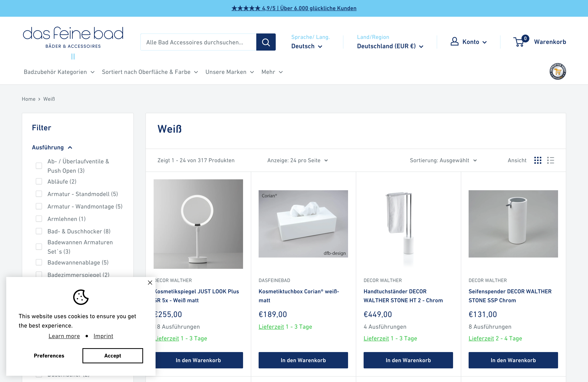Accept the cookies

[113, 356]
